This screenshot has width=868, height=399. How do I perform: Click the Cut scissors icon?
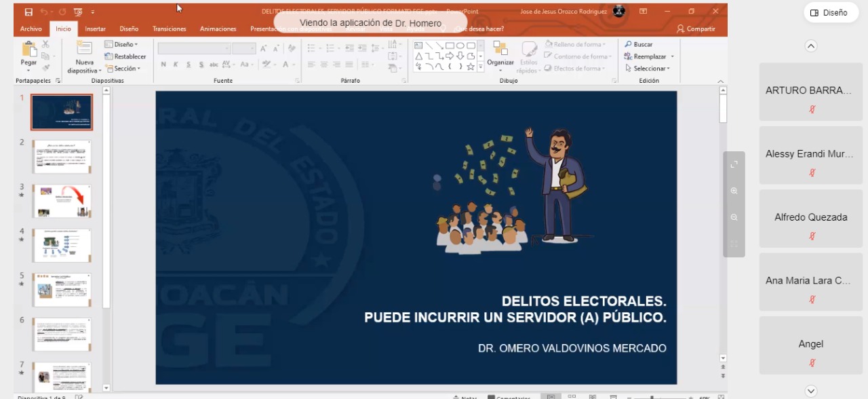click(45, 44)
